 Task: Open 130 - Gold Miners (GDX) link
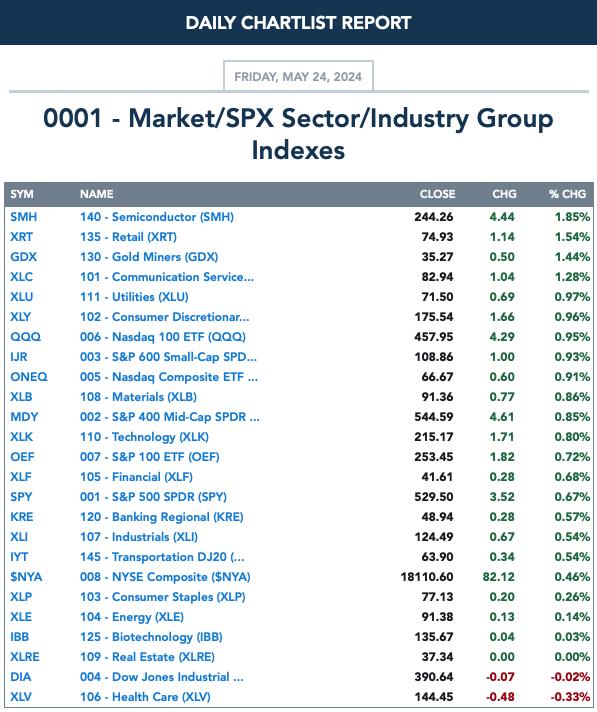[x=149, y=257]
